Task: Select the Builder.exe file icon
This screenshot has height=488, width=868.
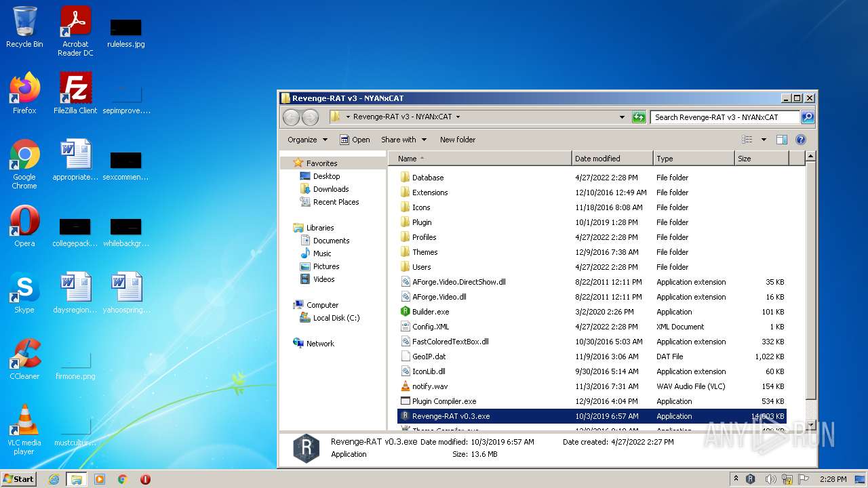Action: (x=406, y=312)
